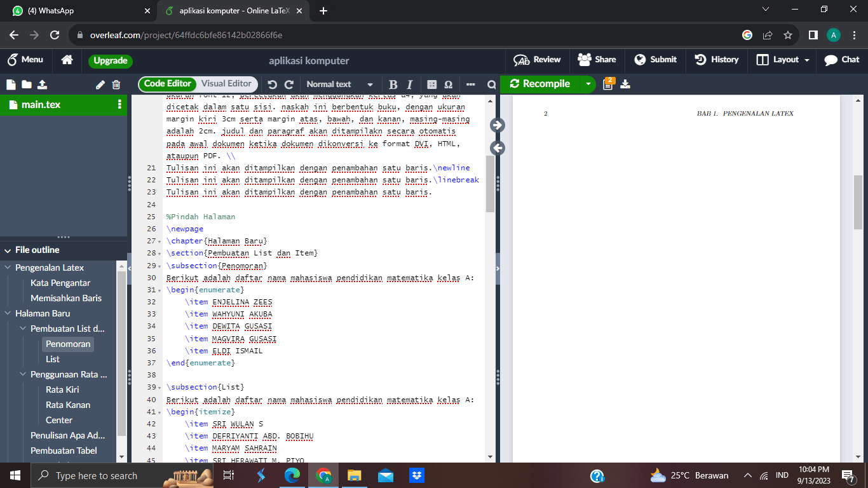Click the upload file icon

click(42, 85)
